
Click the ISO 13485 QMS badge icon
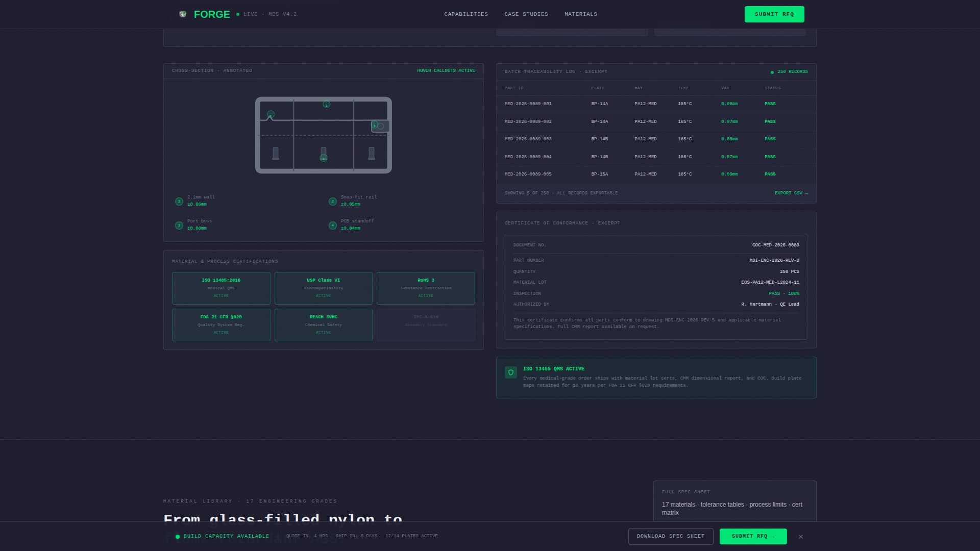510,372
